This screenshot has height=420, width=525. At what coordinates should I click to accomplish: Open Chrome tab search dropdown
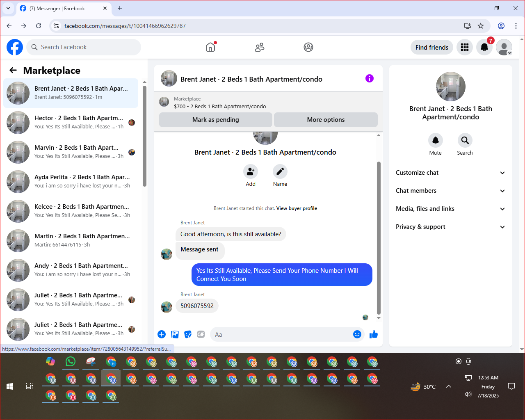tap(8, 8)
